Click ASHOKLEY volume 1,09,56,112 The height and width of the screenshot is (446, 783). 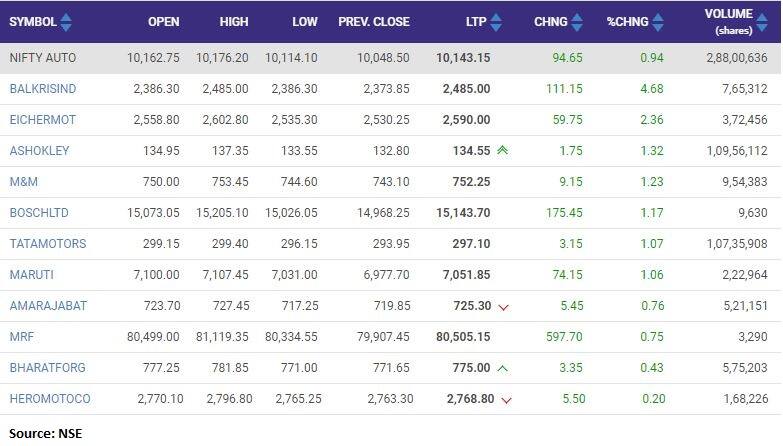[x=737, y=151]
